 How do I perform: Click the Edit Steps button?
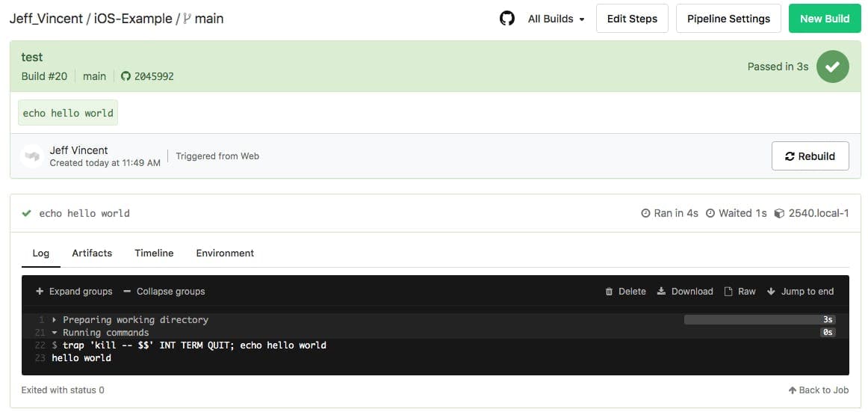pyautogui.click(x=632, y=19)
